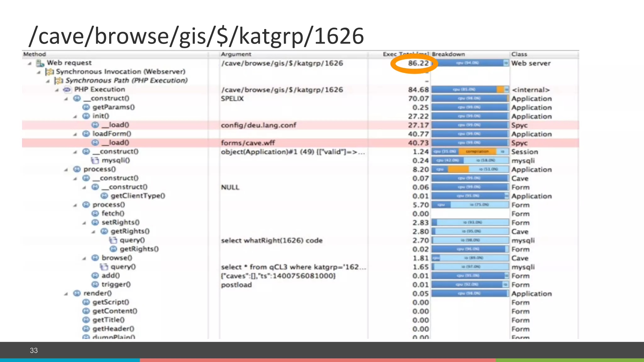Select the getRights() row with 0.02 time
This screenshot has width=644, height=362.
(300, 249)
